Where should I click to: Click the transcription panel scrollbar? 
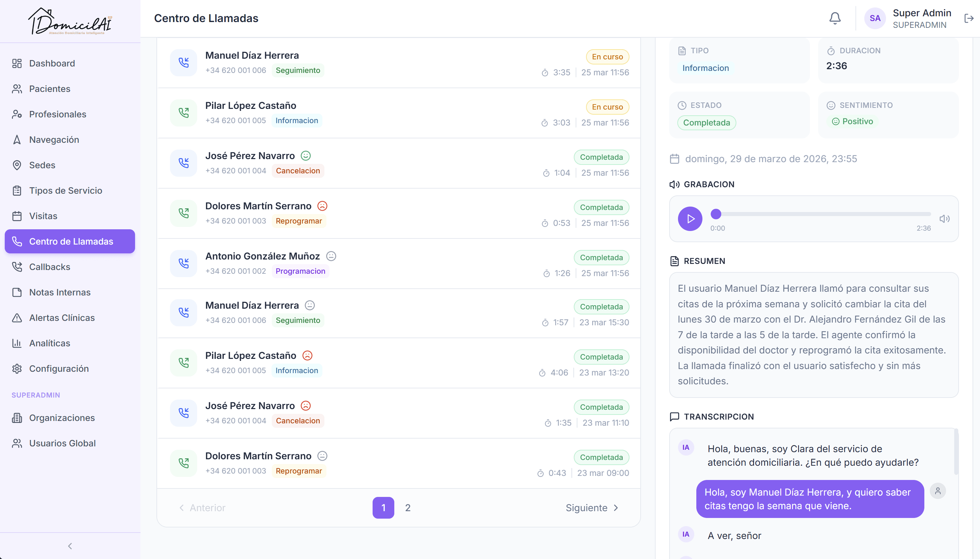pos(956,451)
